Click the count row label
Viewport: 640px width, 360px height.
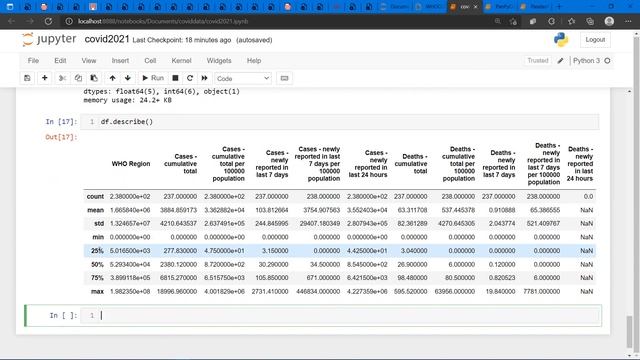95,196
